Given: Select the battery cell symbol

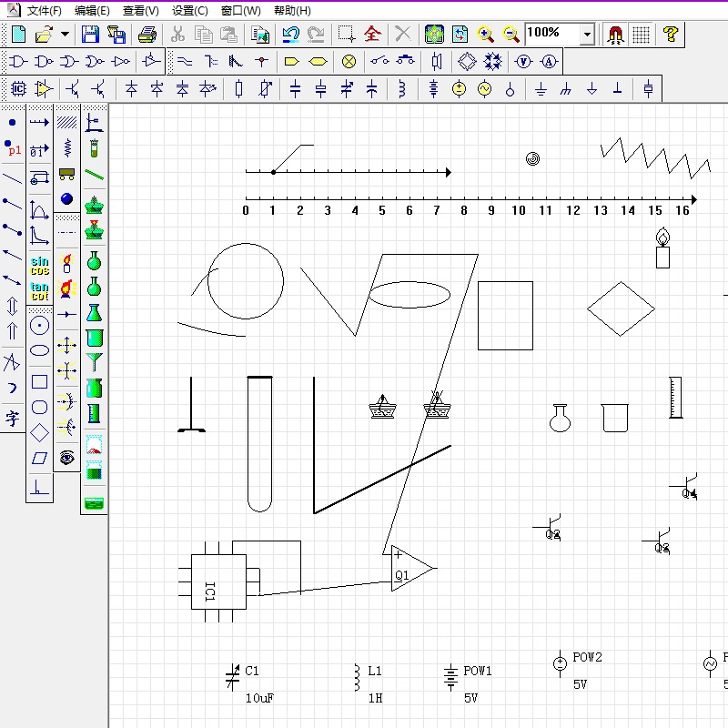Looking at the screenshot, I should 433,88.
